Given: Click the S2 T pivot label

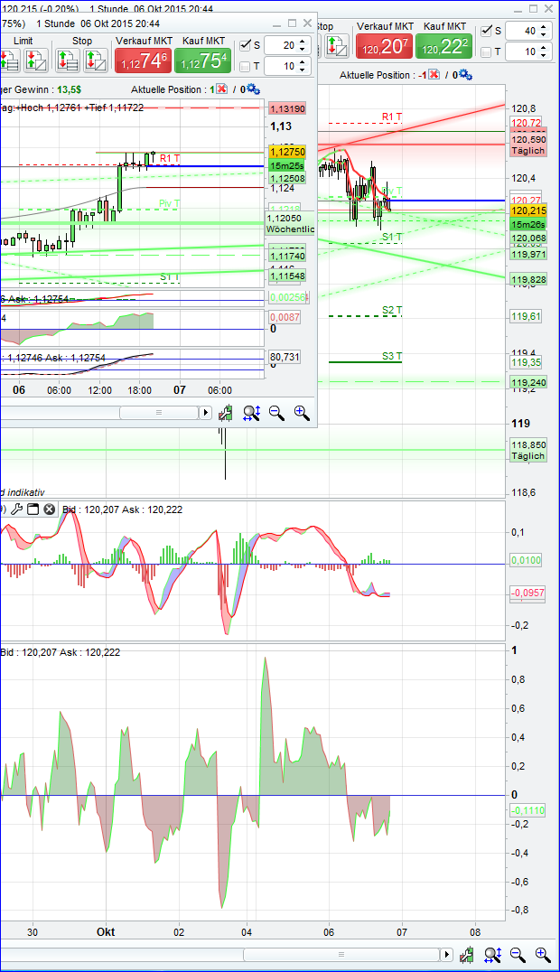Looking at the screenshot, I should click(392, 310).
